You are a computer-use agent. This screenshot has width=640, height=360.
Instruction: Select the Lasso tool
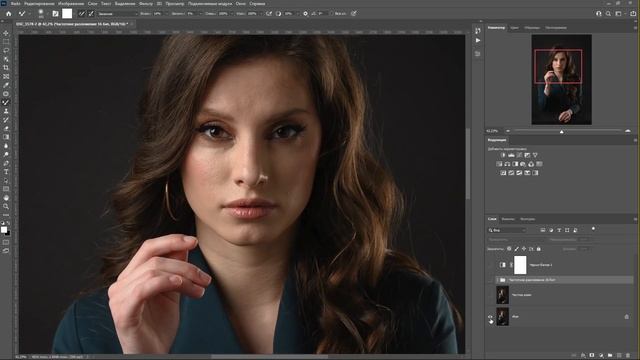click(x=6, y=50)
